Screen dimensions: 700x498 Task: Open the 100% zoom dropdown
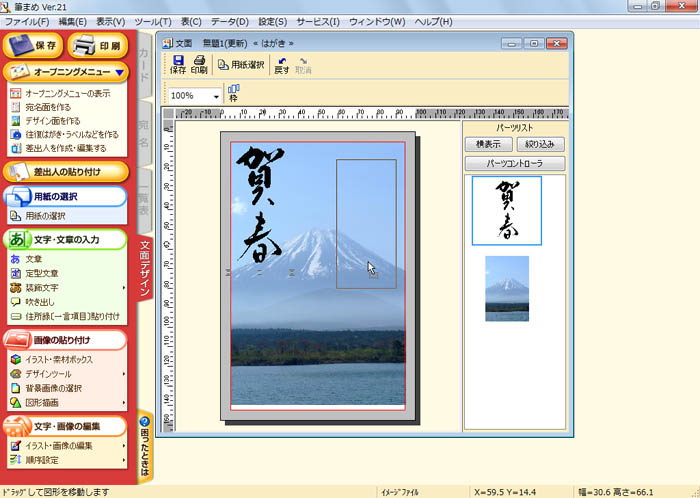tap(216, 96)
